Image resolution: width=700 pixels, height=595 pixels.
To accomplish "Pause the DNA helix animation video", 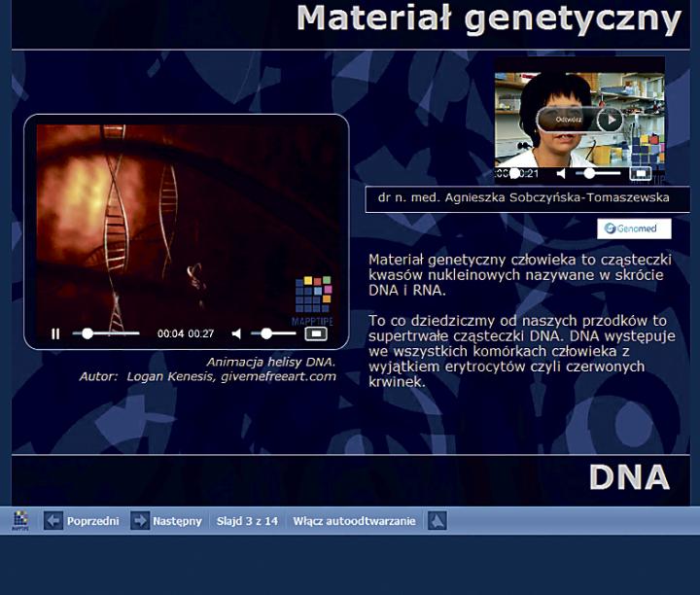I will coord(55,333).
